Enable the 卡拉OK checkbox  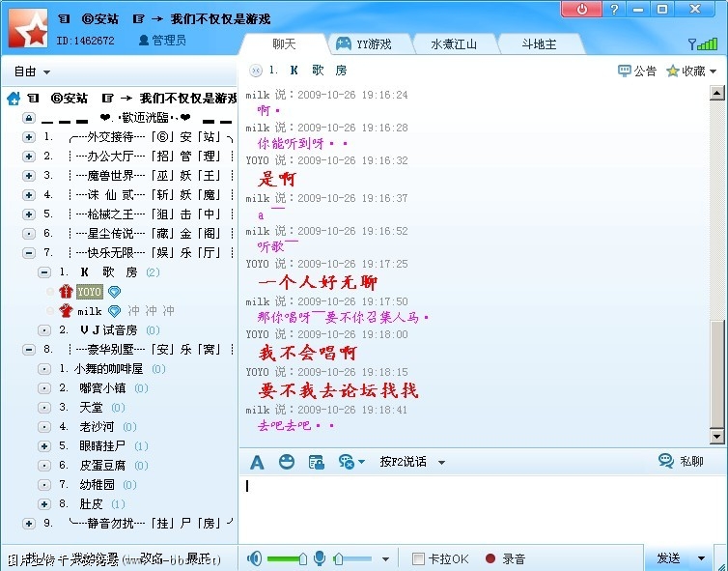418,558
